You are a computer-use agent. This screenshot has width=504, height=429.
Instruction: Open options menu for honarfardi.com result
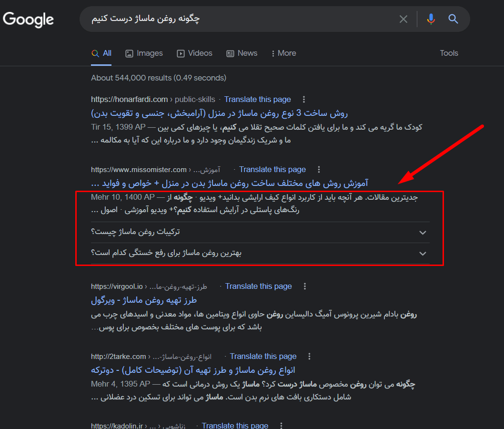click(304, 100)
